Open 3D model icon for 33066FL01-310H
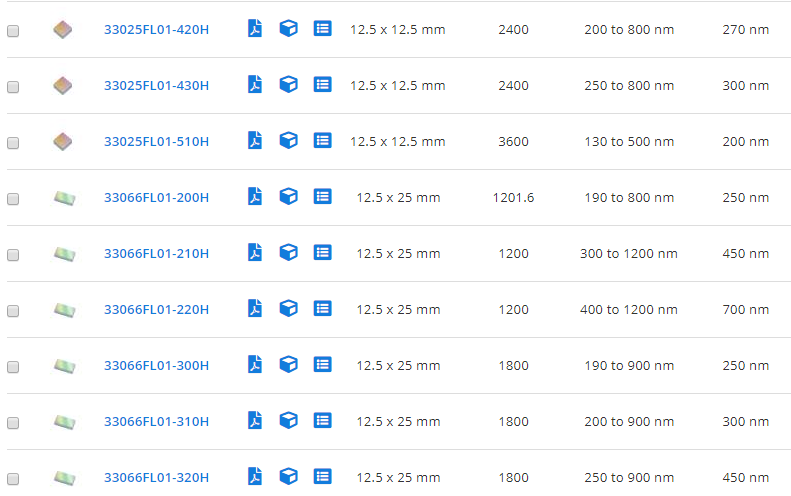The width and height of the screenshot is (791, 496). coord(288,421)
